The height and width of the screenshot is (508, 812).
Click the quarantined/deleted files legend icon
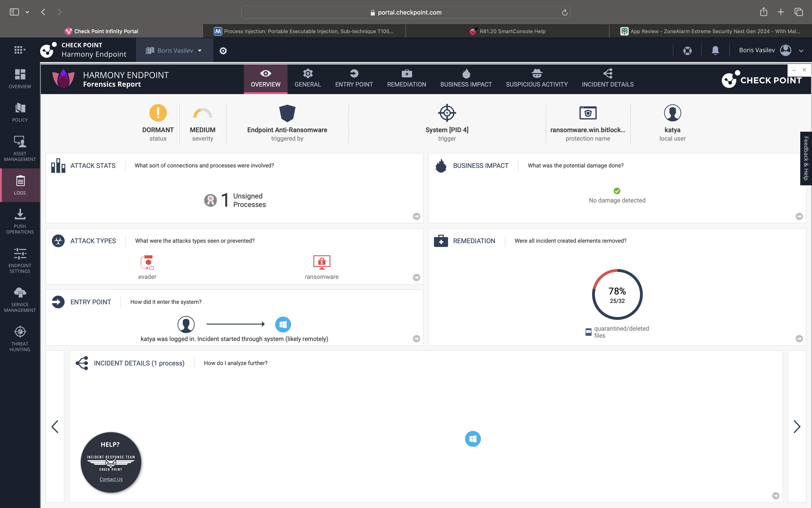coord(588,332)
